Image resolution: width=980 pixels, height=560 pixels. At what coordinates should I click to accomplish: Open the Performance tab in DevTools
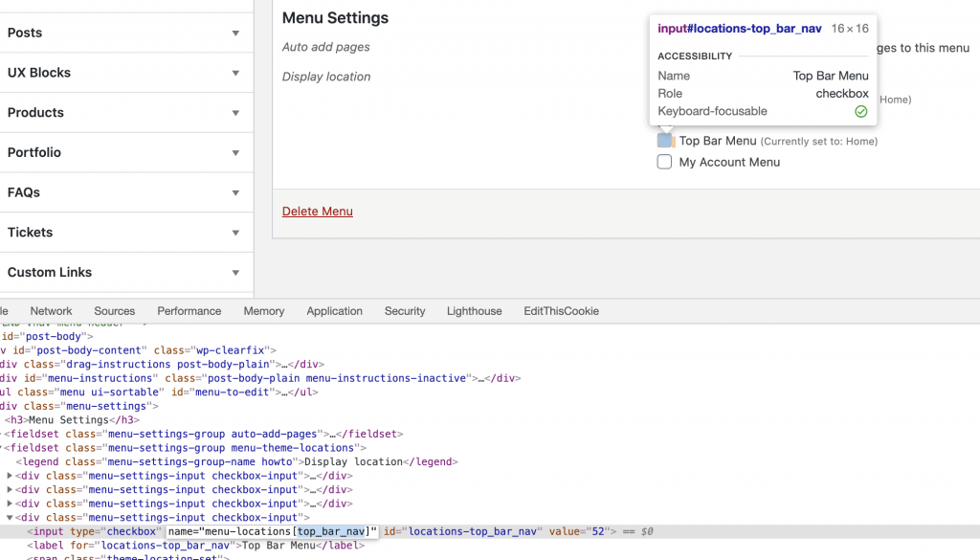tap(189, 311)
